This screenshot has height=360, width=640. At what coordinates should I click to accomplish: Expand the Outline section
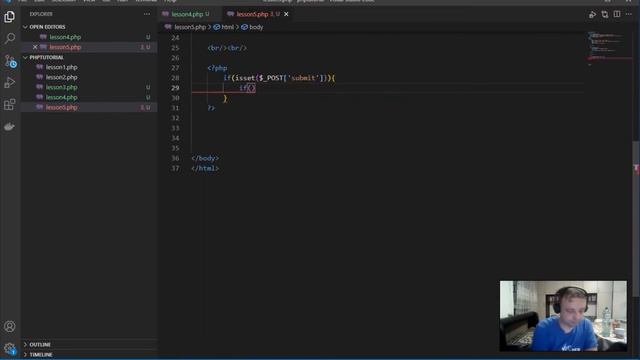point(40,344)
